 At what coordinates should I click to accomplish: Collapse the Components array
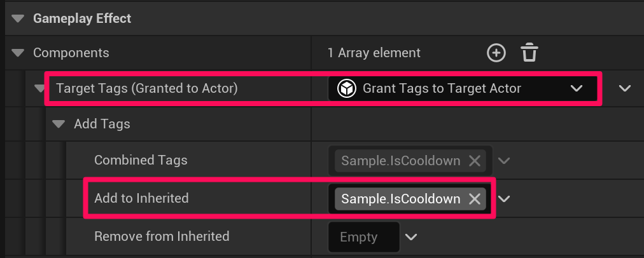click(18, 53)
